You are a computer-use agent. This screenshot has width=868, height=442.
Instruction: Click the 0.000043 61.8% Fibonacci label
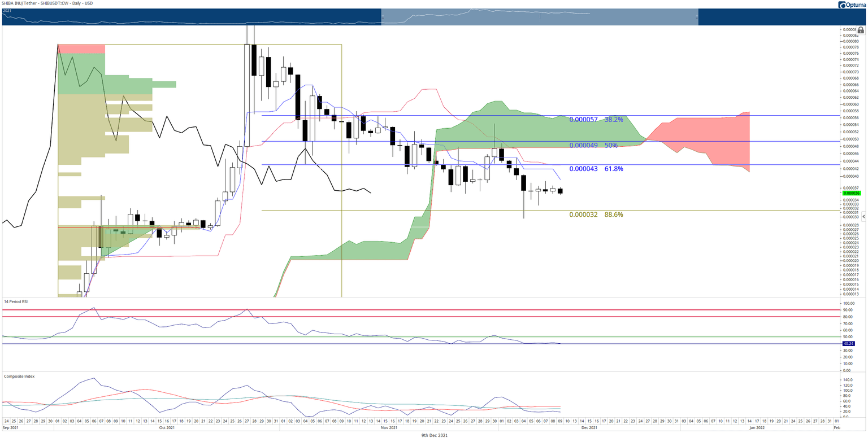click(x=596, y=169)
